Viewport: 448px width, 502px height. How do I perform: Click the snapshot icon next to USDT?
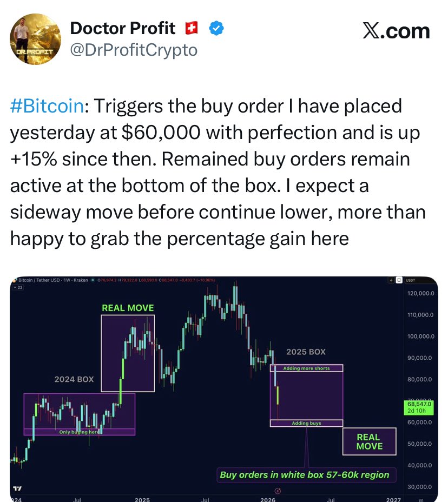tap(399, 280)
